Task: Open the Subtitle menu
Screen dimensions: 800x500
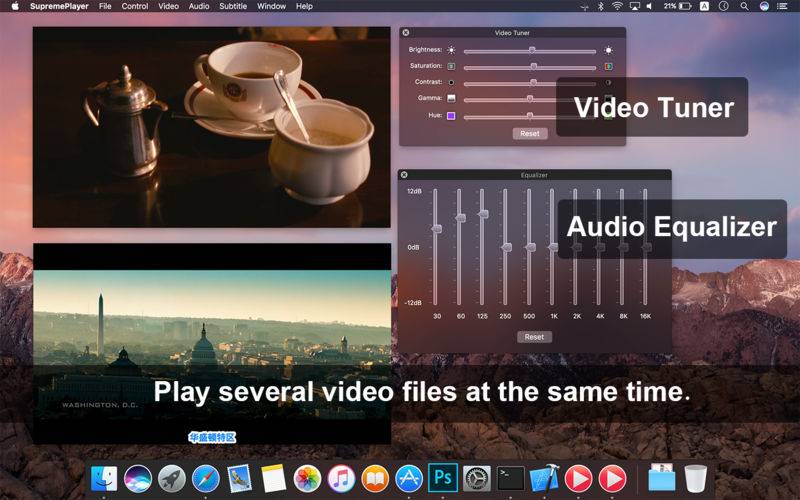Action: click(x=233, y=6)
